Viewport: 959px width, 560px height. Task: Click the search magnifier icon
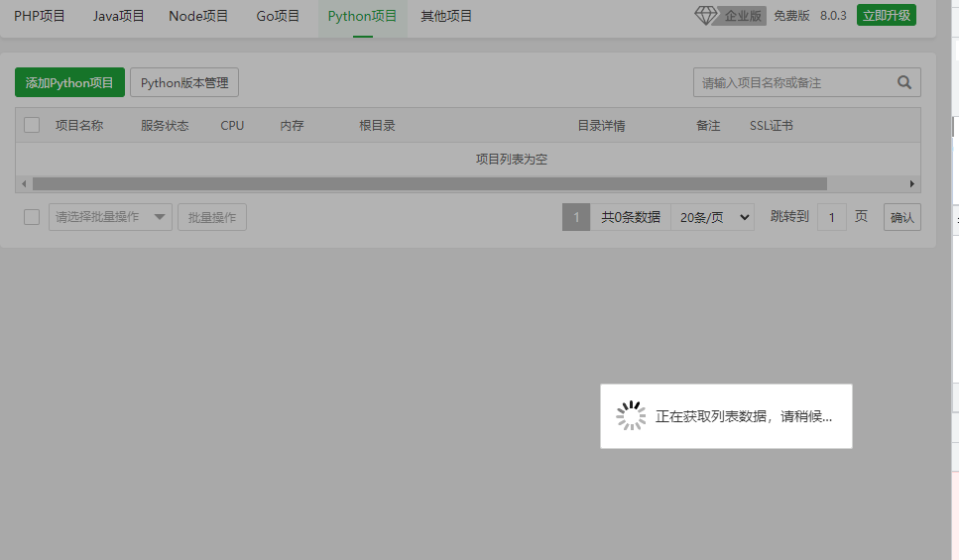coord(904,82)
